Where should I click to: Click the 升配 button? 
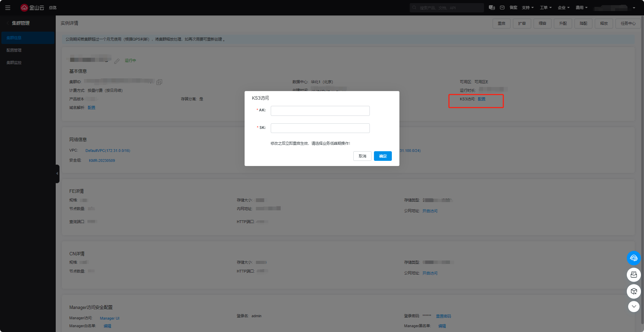pyautogui.click(x=563, y=23)
